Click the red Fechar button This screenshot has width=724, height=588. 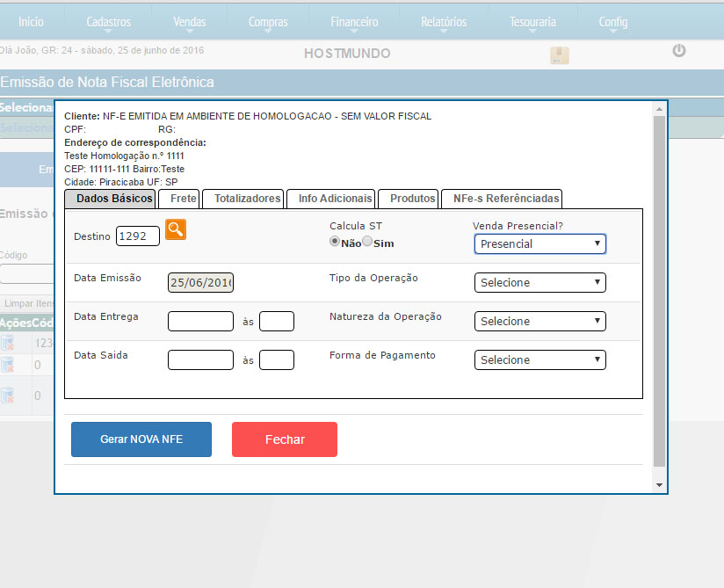pyautogui.click(x=284, y=439)
